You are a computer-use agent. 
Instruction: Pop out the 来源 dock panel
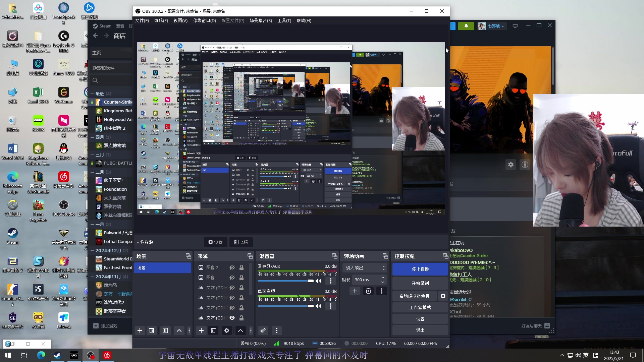[x=250, y=256]
